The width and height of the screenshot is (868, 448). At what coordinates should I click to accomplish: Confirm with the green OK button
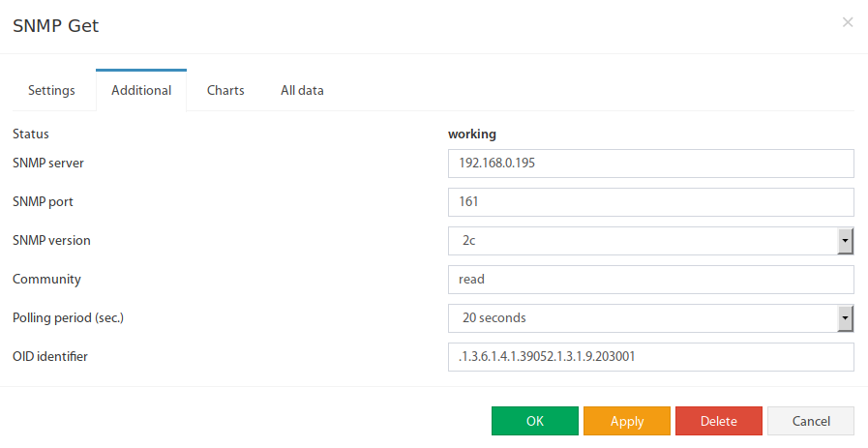tap(535, 421)
